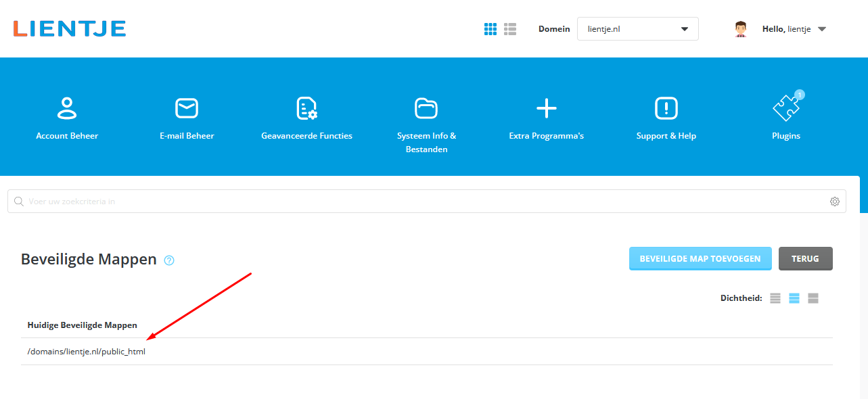
Task: Select compact density option
Action: tap(775, 298)
